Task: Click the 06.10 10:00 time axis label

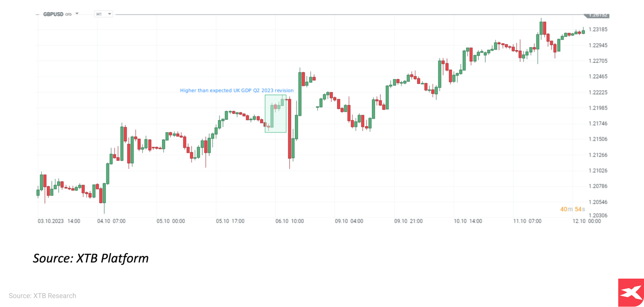Action: [289, 221]
